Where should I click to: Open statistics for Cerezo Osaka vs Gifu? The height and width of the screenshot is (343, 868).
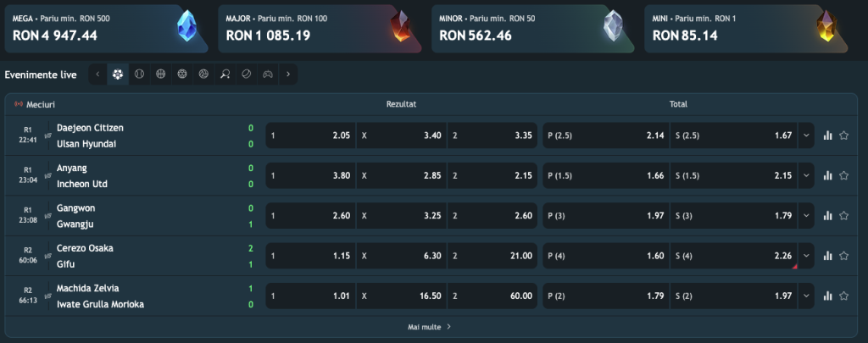[827, 256]
